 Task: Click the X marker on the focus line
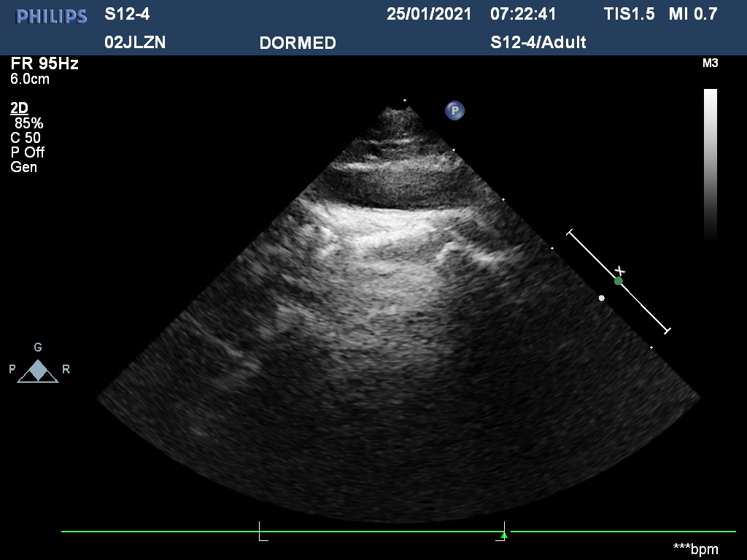620,271
